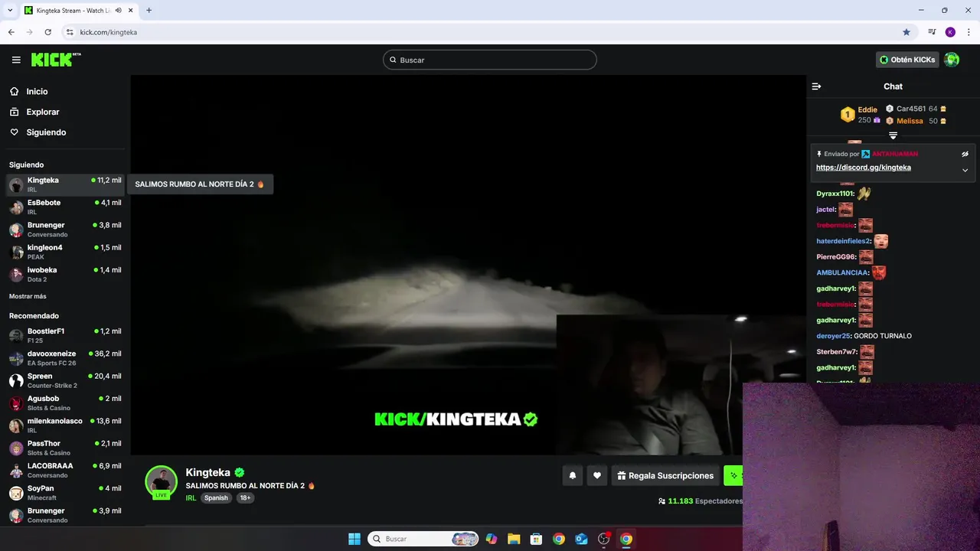The width and height of the screenshot is (980, 551).
Task: Click Car4561 in the gift leaderboard
Action: (911, 109)
